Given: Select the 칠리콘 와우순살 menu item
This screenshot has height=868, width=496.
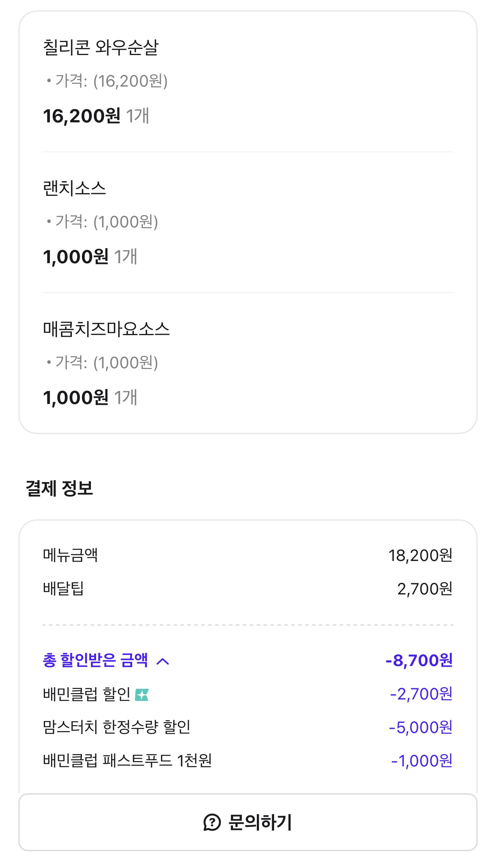Looking at the screenshot, I should click(x=101, y=48).
